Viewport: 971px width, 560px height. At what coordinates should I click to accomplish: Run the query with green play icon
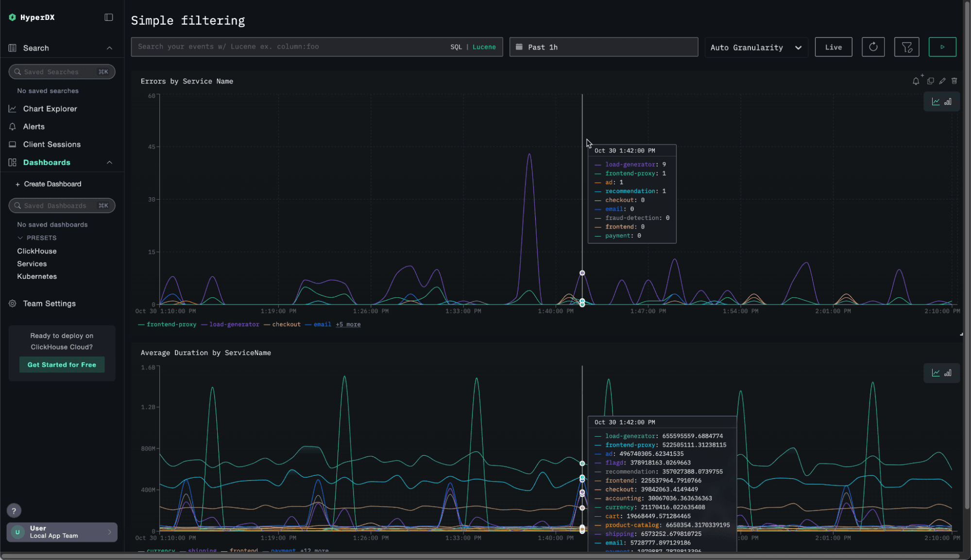tap(942, 47)
